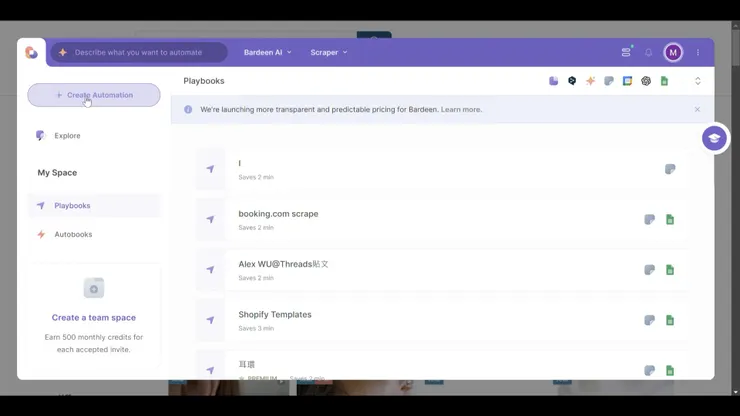This screenshot has height=416, width=740.
Task: Run the 耳環 playbook via its arrow icon
Action: point(210,370)
